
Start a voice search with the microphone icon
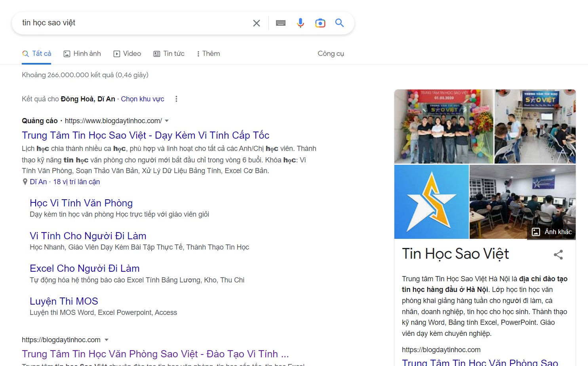(300, 23)
